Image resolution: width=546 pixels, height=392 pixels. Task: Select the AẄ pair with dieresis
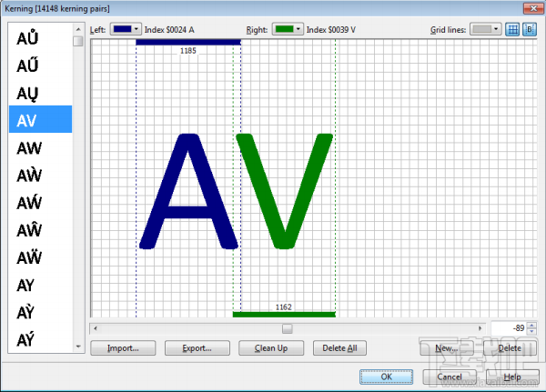click(x=40, y=257)
